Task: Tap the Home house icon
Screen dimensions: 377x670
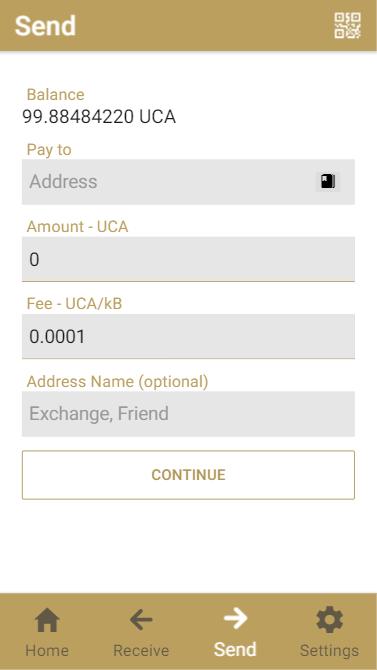Action: 47,620
